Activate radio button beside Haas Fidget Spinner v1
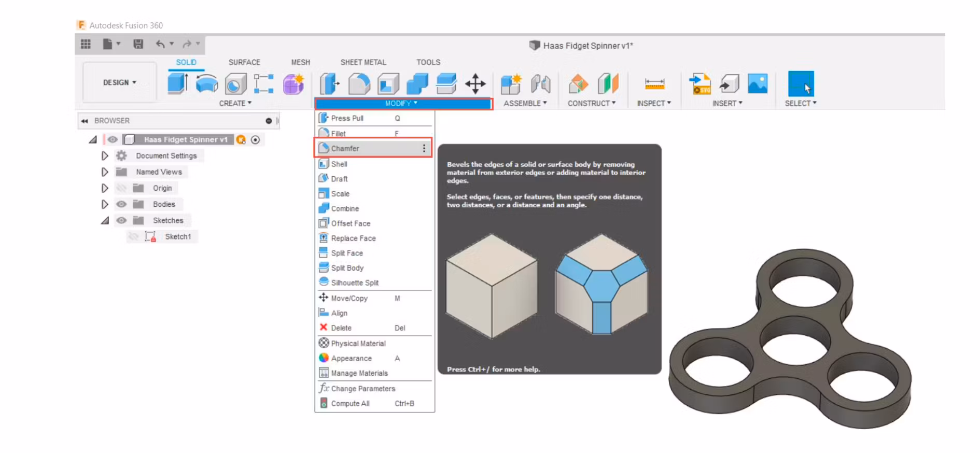980x453 pixels. [x=255, y=140]
